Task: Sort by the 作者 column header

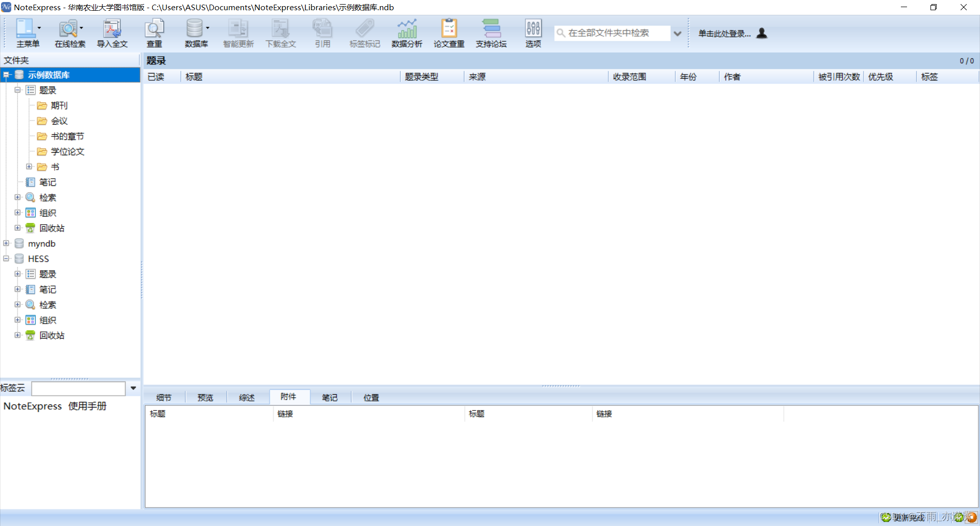Action: click(766, 77)
